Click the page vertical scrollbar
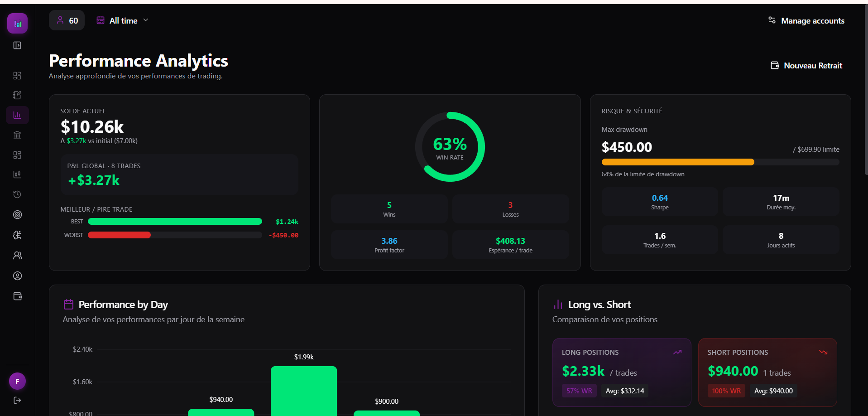868x416 pixels. coord(866,91)
